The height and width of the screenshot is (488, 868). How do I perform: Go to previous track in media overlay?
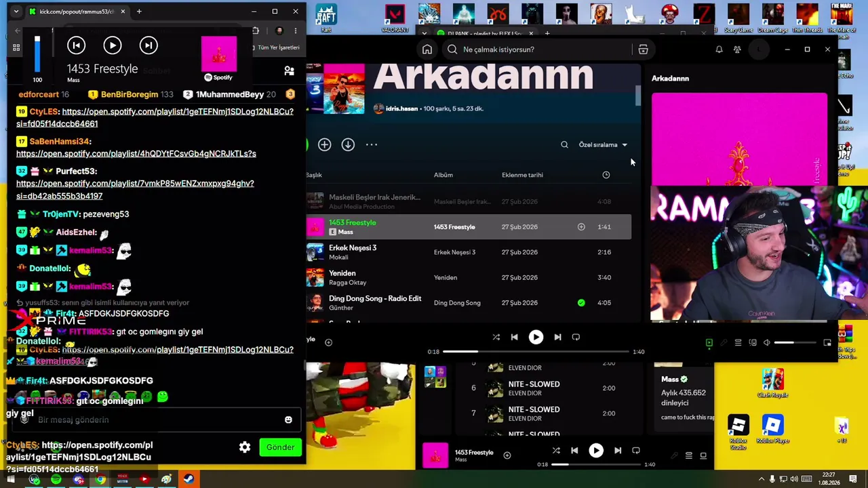[76, 45]
